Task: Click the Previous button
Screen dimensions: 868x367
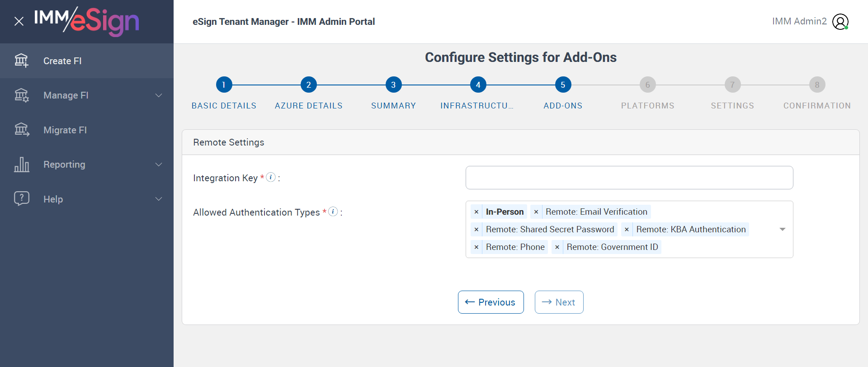Action: 491,302
